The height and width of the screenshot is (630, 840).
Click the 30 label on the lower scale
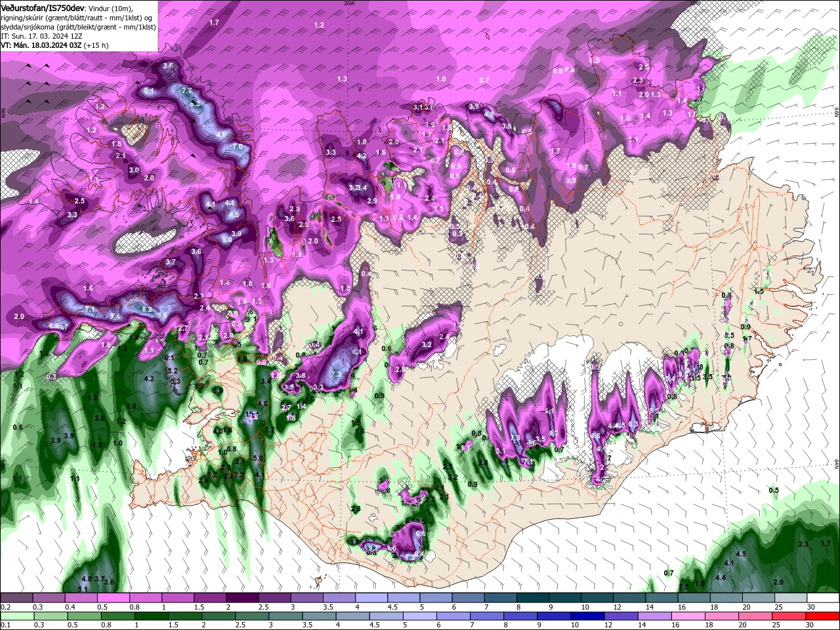(809, 625)
